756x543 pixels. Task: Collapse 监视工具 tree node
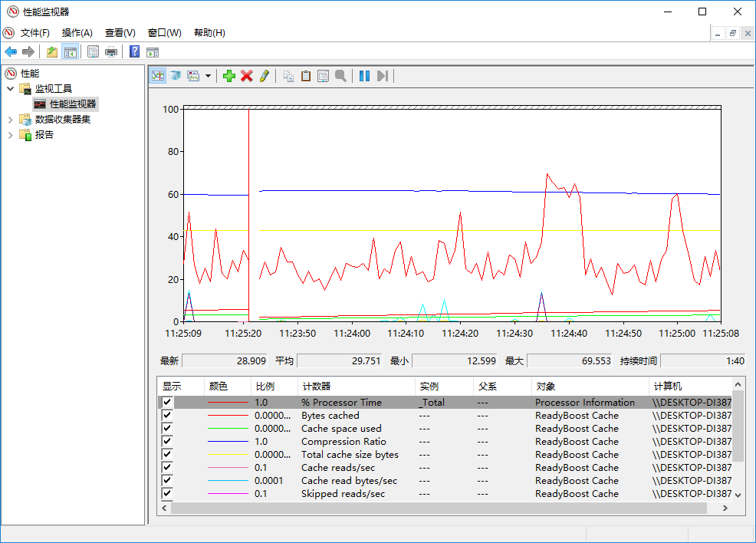(10, 89)
